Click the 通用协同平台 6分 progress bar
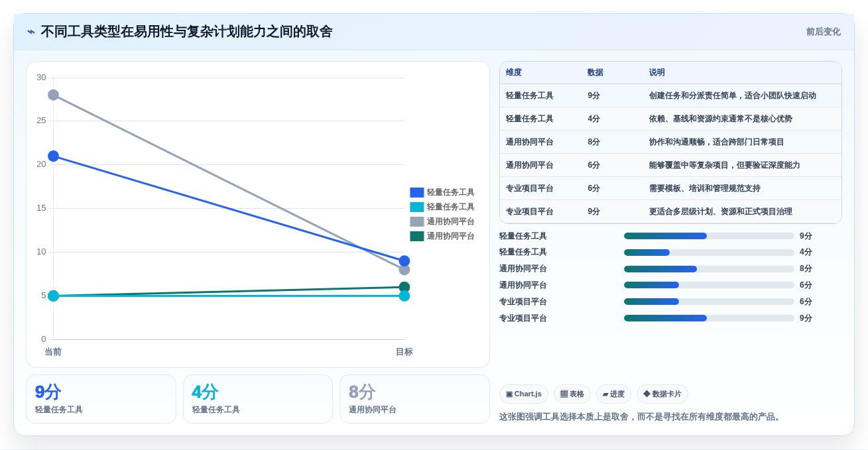Viewport: 868px width, 450px height. [709, 285]
